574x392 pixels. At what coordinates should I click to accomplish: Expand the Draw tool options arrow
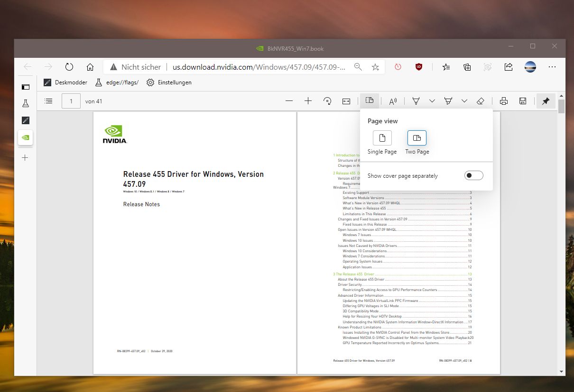[x=432, y=101]
